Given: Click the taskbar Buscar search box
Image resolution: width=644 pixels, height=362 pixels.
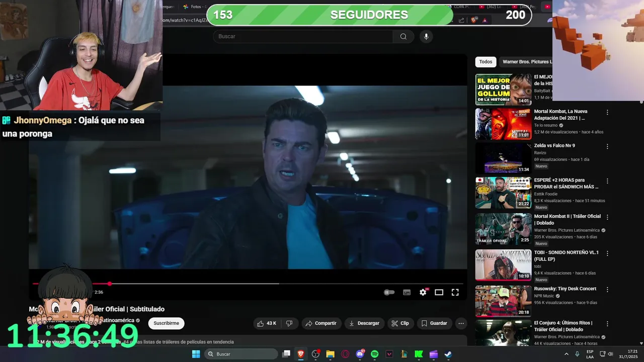Looking at the screenshot, I should coord(241,354).
